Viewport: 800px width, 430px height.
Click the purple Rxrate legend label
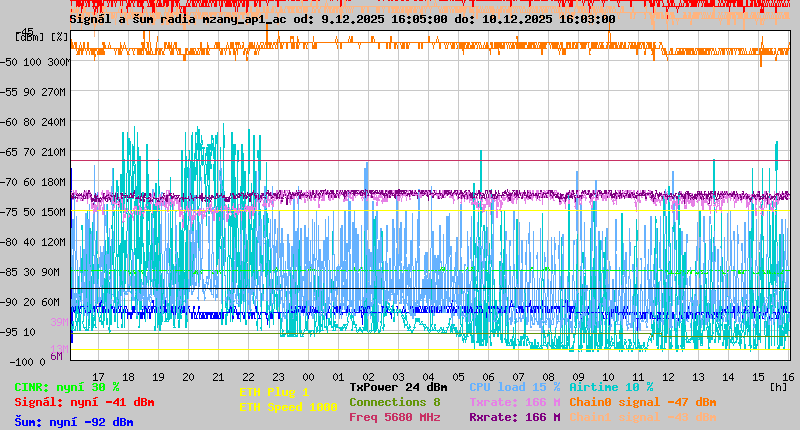point(514,417)
